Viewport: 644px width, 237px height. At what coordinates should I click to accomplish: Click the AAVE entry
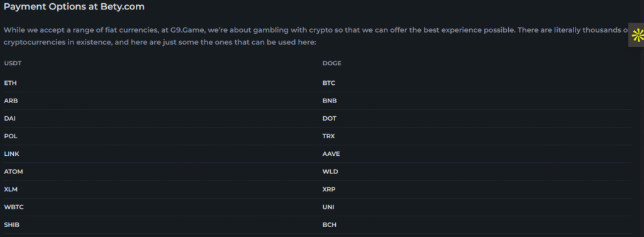click(x=331, y=153)
